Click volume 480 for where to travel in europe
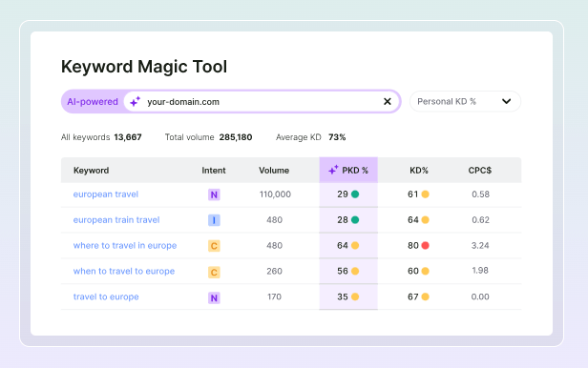This screenshot has width=588, height=368. tap(275, 246)
